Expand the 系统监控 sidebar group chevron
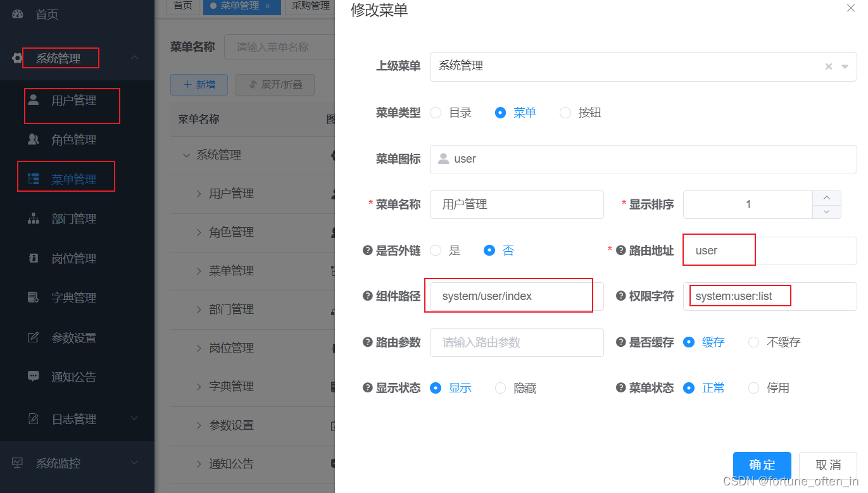The image size is (868, 493). coord(134,463)
